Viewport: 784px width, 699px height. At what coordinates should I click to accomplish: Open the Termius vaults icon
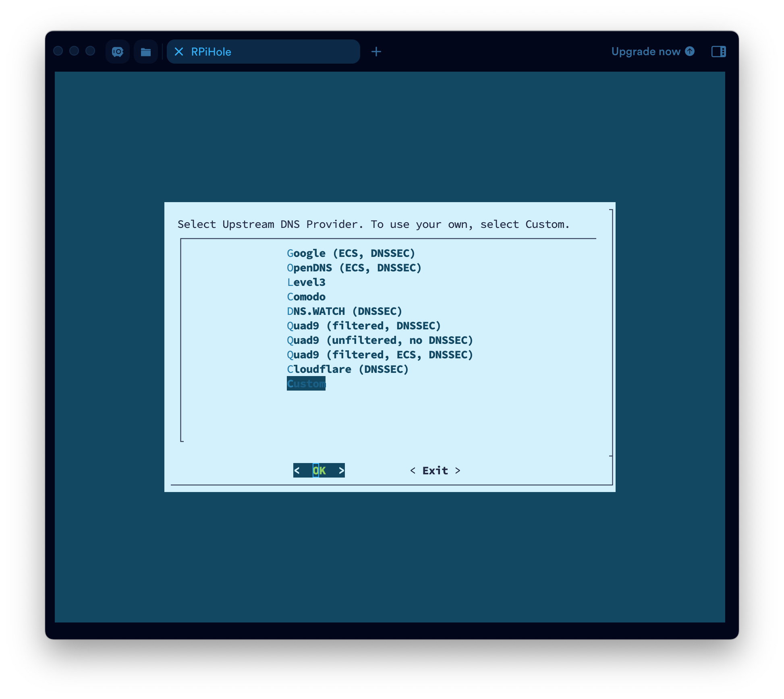pos(117,52)
